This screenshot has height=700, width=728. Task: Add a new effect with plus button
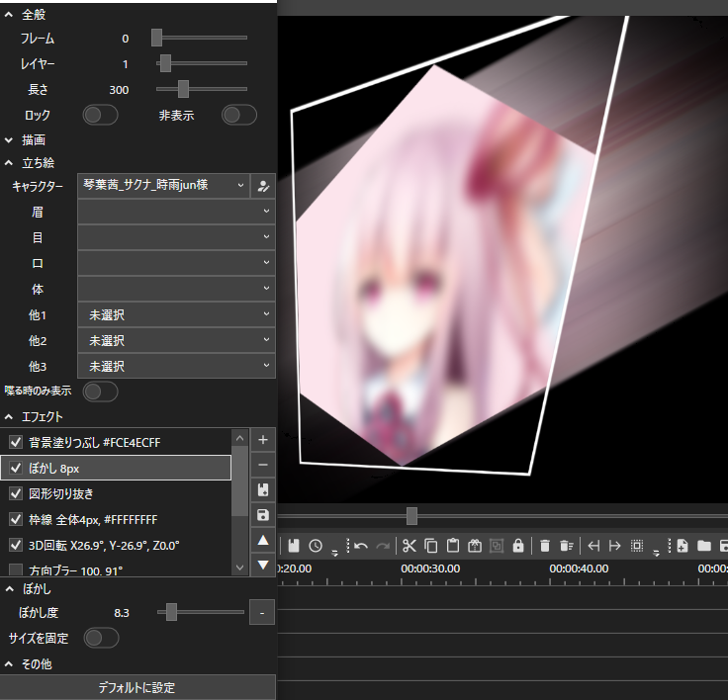263,440
